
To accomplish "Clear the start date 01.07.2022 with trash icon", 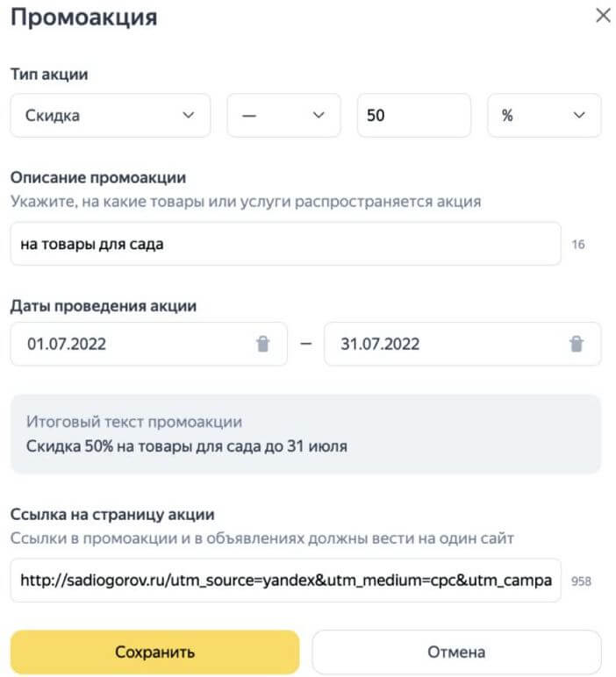I will pos(262,344).
